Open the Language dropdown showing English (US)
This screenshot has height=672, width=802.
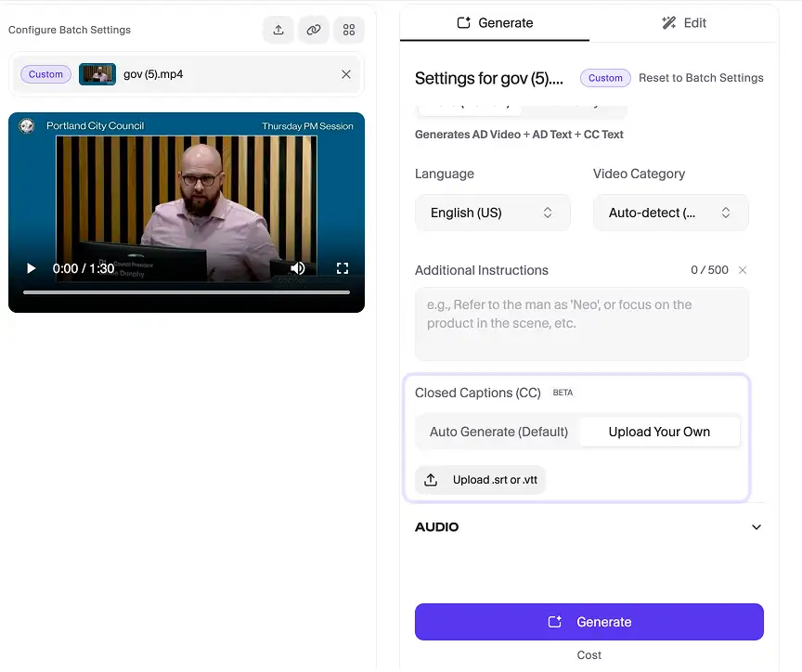[x=493, y=213]
